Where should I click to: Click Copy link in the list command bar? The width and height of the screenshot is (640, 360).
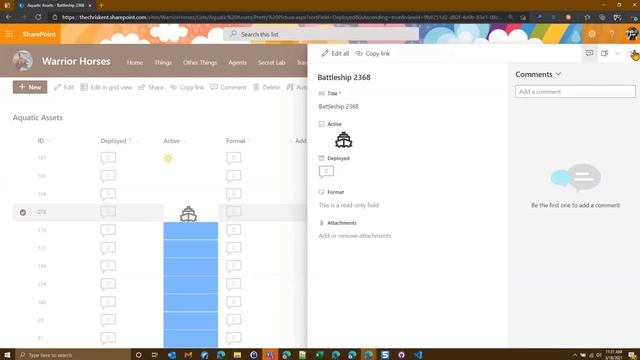point(187,87)
